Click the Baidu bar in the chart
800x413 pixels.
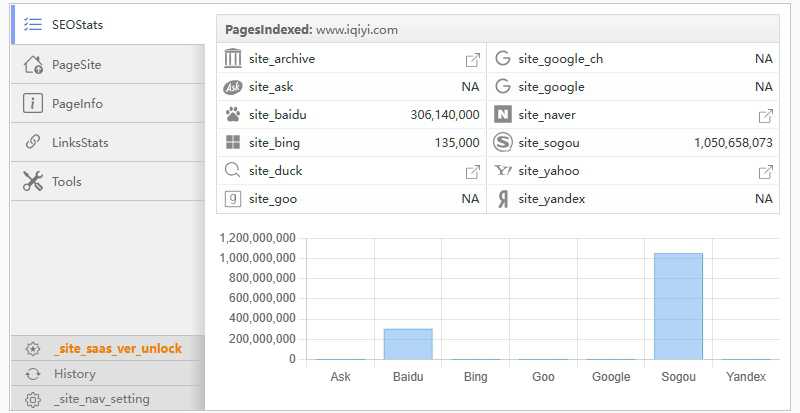tap(408, 343)
